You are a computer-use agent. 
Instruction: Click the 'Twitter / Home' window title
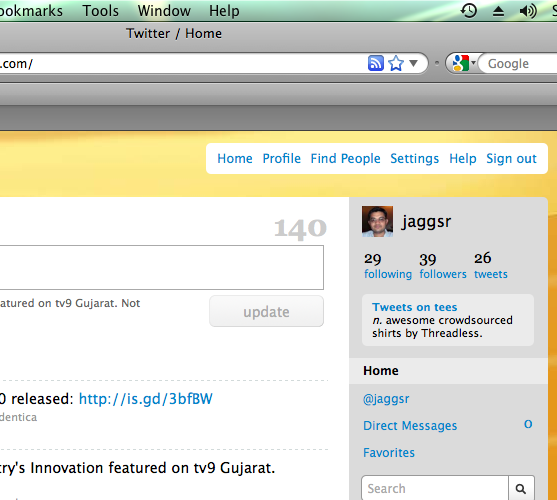[x=174, y=34]
